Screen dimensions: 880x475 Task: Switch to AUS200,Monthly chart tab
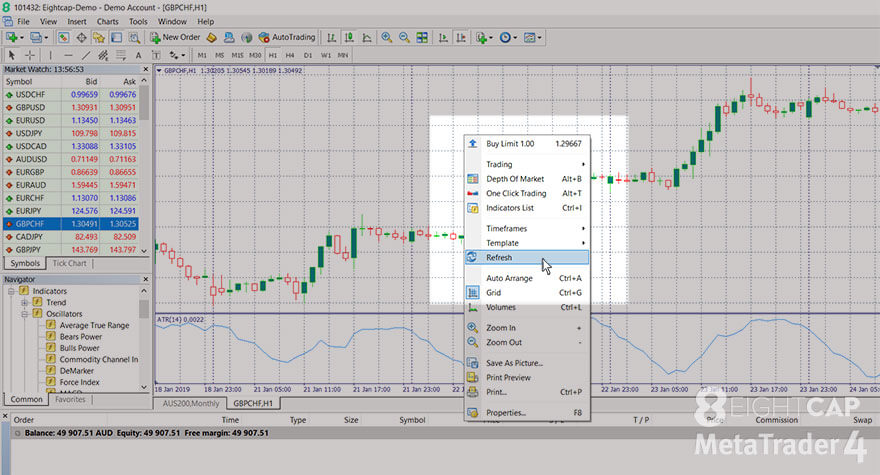click(191, 403)
